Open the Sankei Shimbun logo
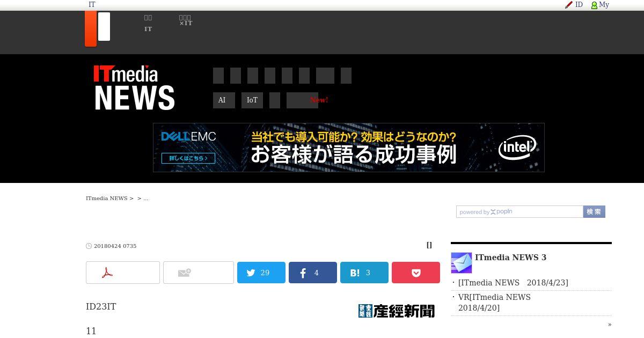 [397, 311]
